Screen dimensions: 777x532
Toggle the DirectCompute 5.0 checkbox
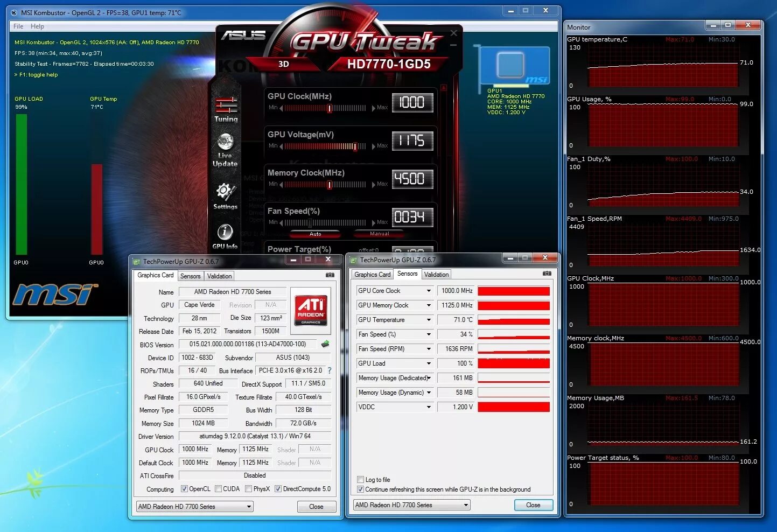point(278,489)
